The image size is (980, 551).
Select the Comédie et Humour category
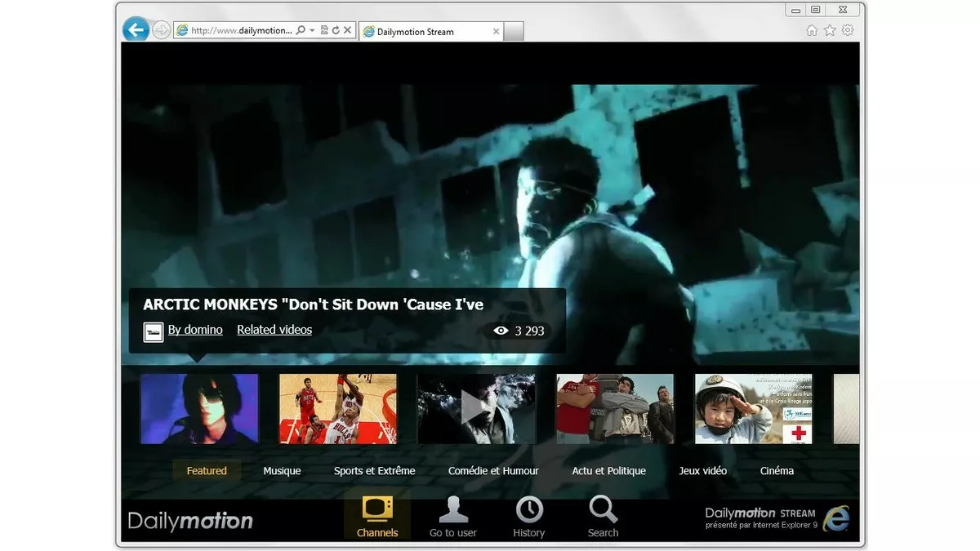(x=492, y=470)
